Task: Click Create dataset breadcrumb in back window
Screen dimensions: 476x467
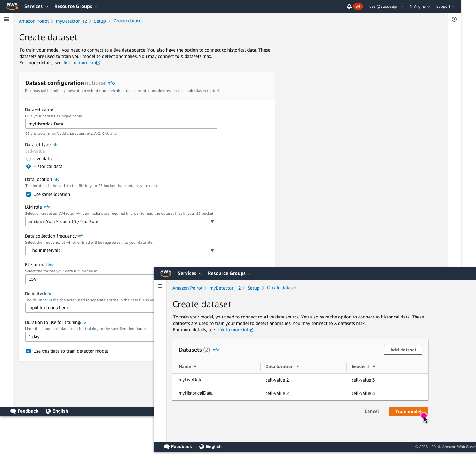Action: (x=128, y=21)
